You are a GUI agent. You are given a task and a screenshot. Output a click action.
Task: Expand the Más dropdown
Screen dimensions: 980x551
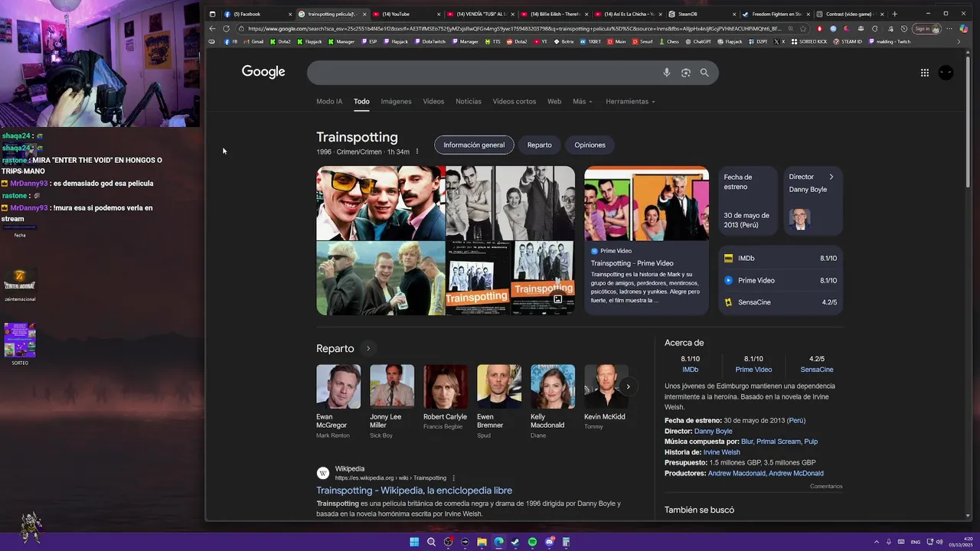coord(583,101)
